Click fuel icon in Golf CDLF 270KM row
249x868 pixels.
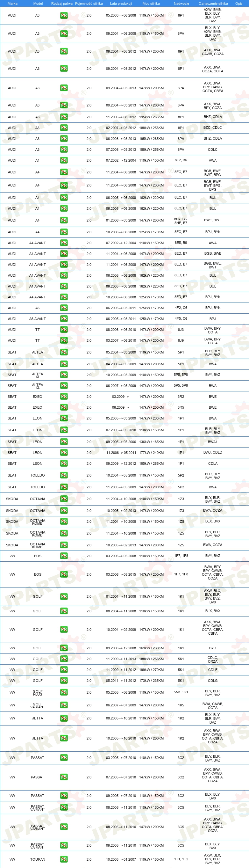(x=64, y=669)
